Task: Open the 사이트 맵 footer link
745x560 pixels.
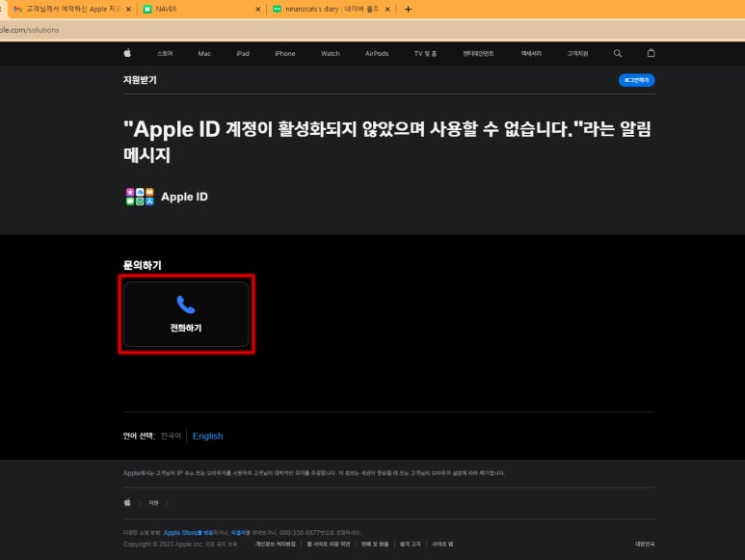Action: 442,544
